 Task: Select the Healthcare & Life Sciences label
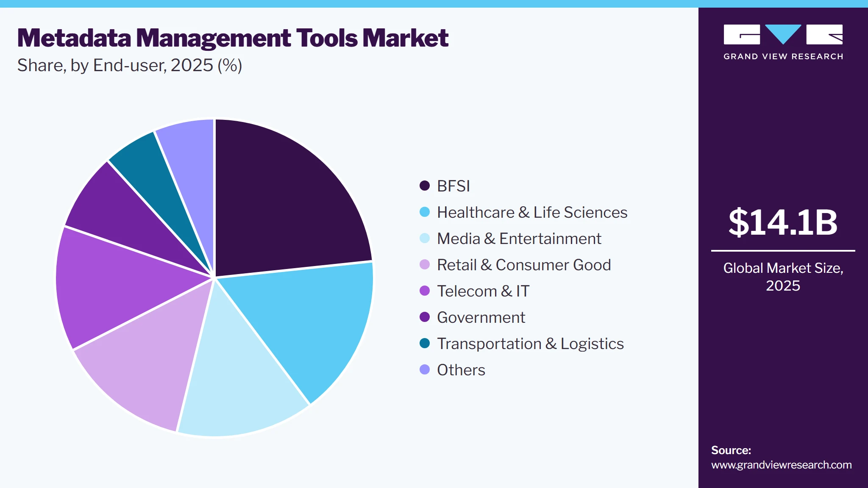[x=532, y=212]
